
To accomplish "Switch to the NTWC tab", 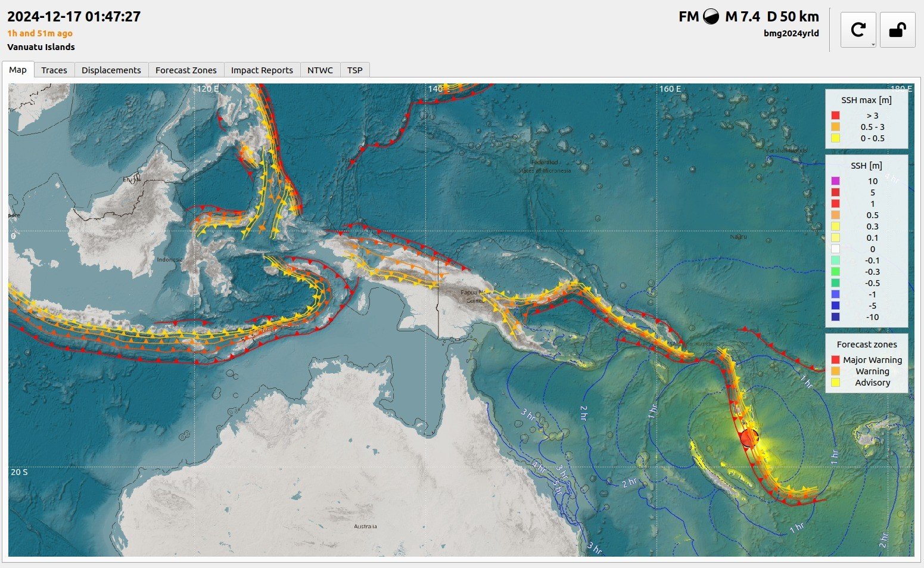I will click(320, 70).
